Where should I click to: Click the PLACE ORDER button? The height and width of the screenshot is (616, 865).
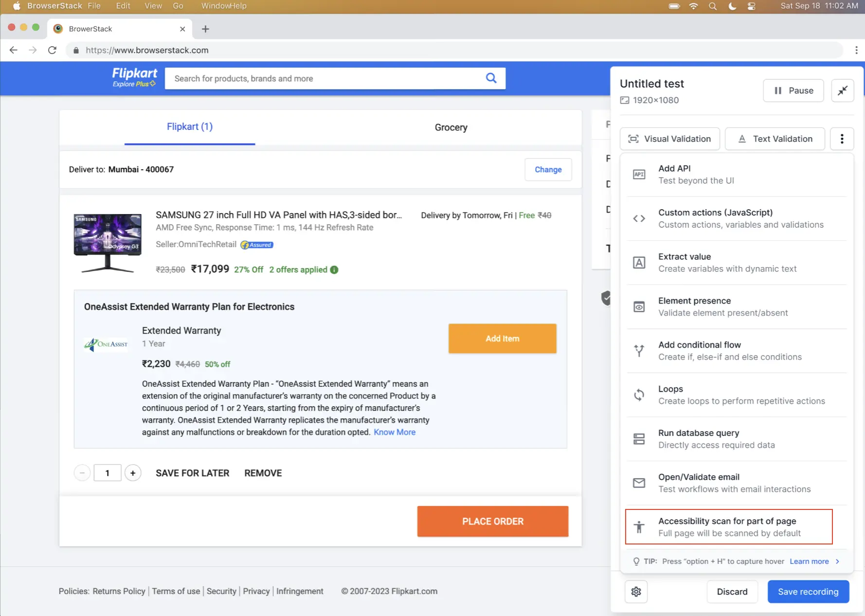[x=492, y=521]
